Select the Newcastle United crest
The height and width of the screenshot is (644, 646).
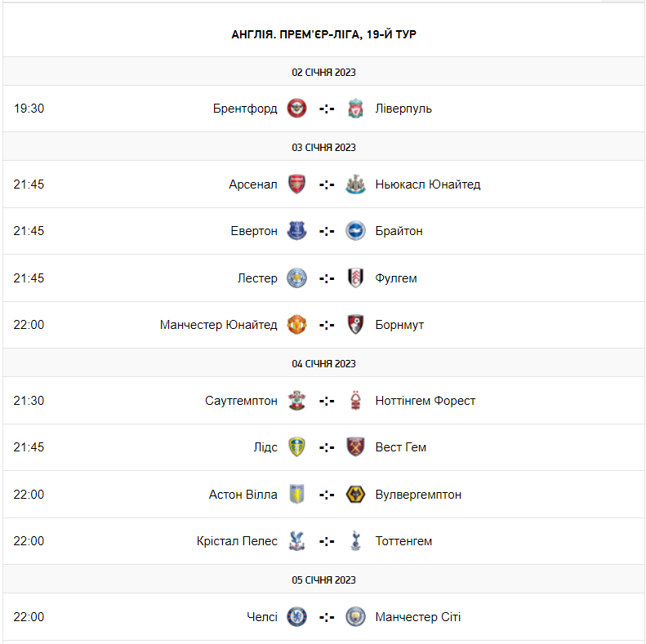(x=355, y=184)
